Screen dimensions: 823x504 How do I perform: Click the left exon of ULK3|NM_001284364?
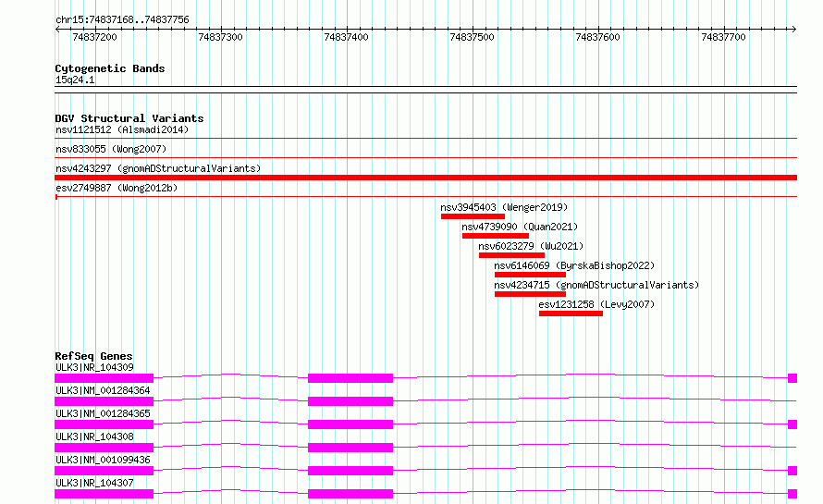pos(104,401)
